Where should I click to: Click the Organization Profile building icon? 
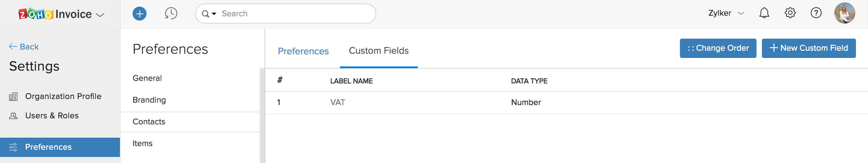coord(13,97)
